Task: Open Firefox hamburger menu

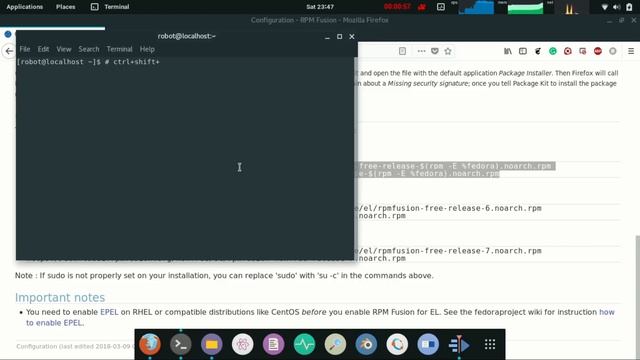Action: (631, 51)
